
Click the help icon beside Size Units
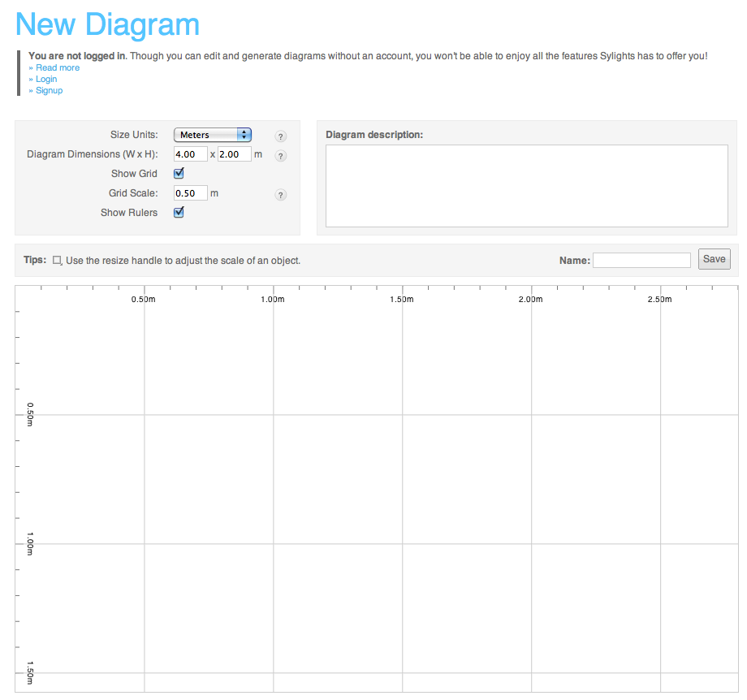point(281,136)
